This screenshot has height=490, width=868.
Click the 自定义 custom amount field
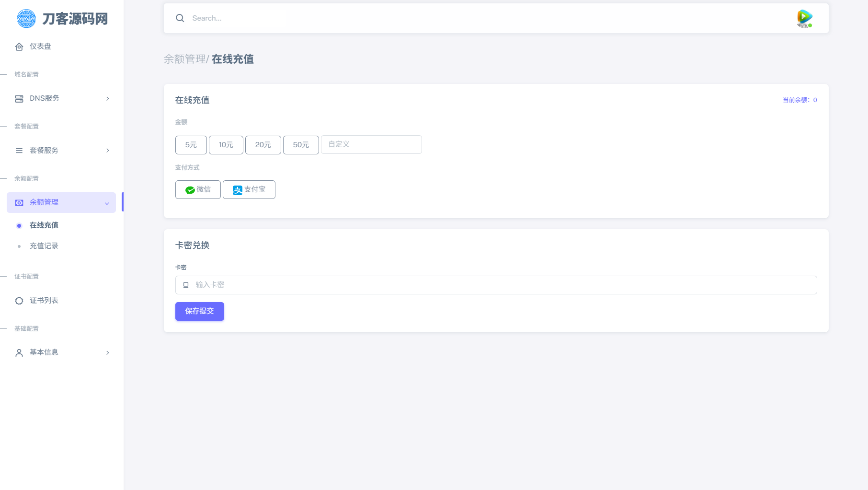[x=371, y=144]
